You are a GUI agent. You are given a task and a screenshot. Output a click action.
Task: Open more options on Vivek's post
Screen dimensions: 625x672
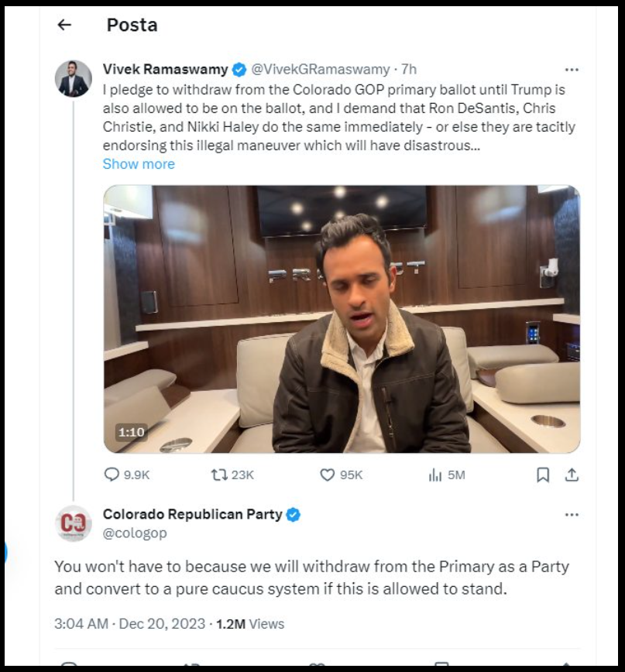[572, 69]
